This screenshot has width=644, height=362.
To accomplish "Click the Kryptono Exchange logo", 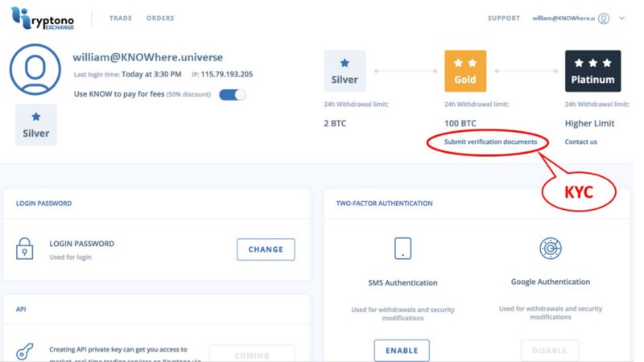I will click(43, 18).
